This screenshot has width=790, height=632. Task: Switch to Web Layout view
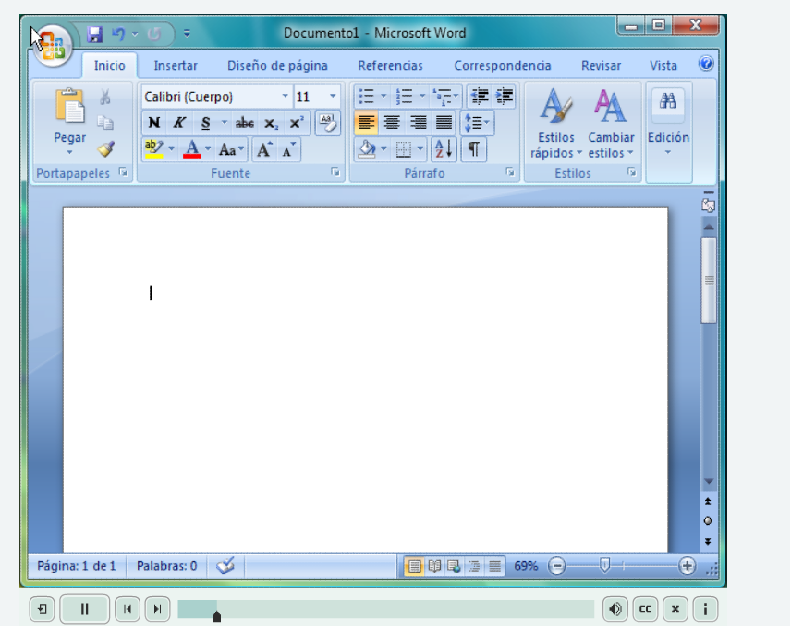pyautogui.click(x=454, y=566)
